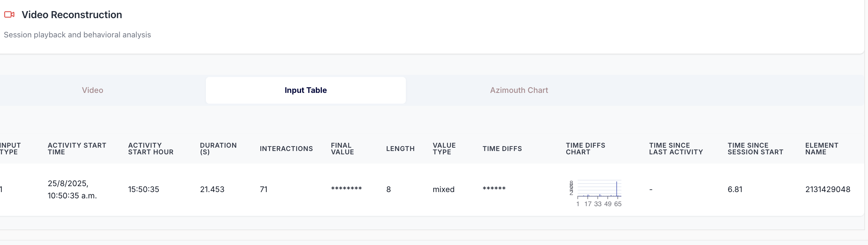Sort by Duration (S) column header
This screenshot has height=245, width=868.
pos(218,149)
